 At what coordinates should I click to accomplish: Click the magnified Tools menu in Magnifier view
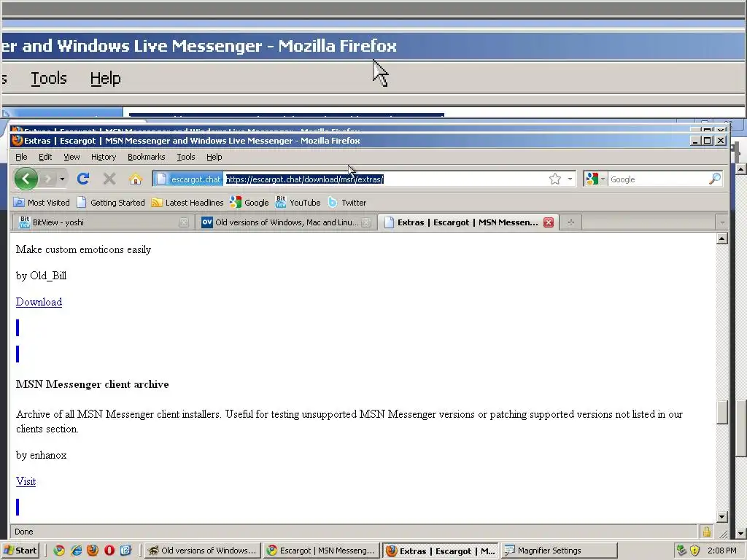(49, 79)
